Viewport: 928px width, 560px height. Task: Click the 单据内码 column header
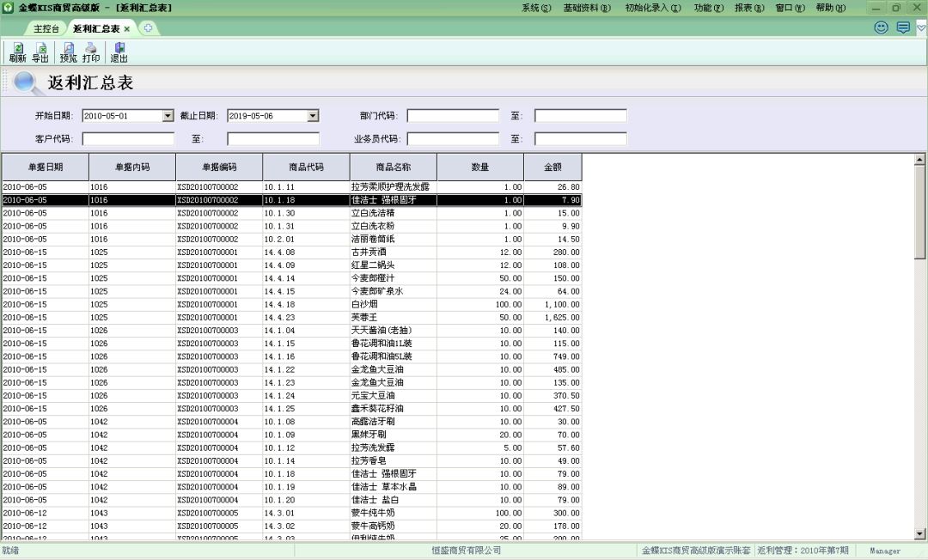tap(132, 167)
